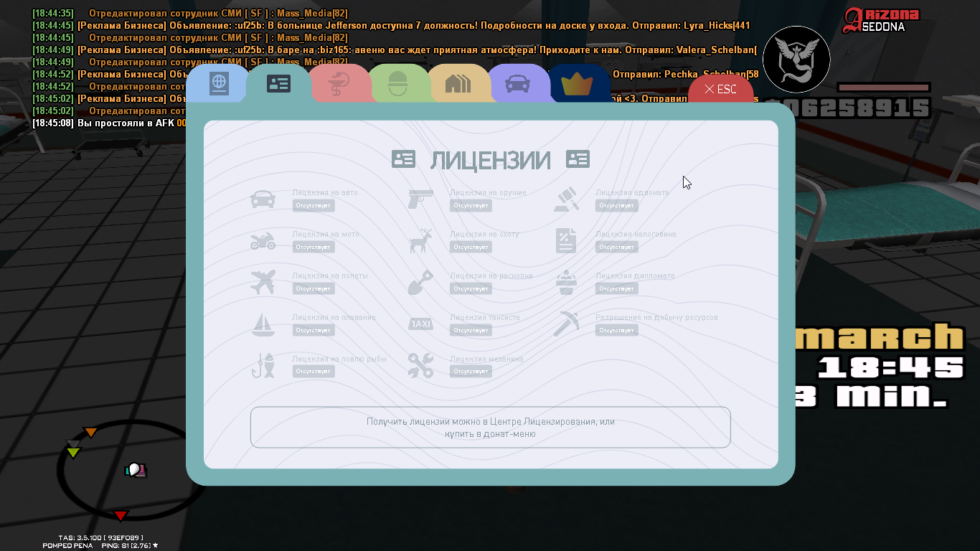Click the gavel lawyer license icon

(566, 199)
